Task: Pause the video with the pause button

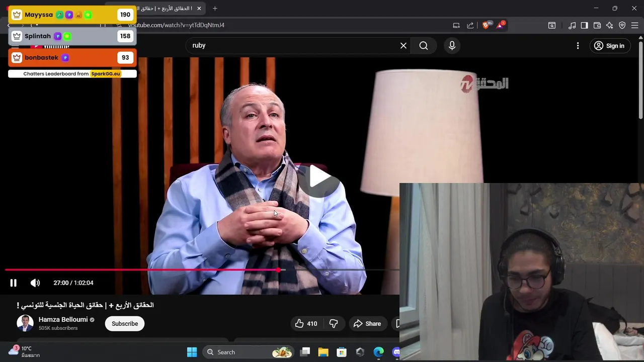Action: 14,283
